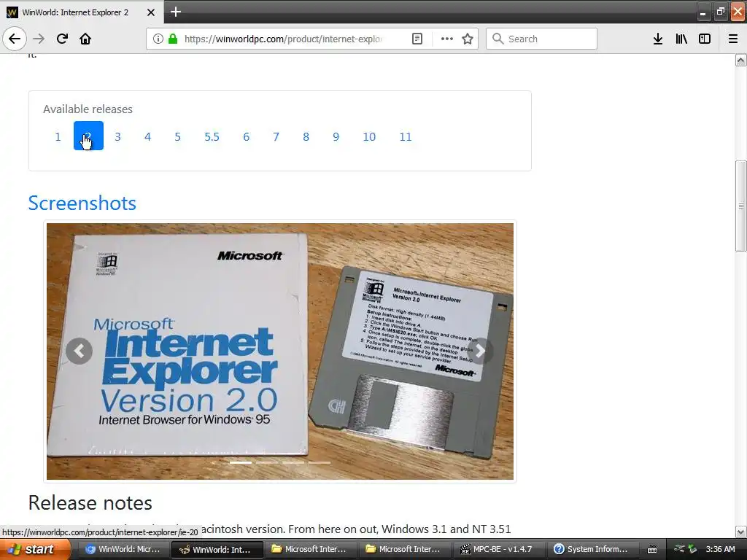
Task: Open the Firefox hamburger menu
Action: tap(732, 39)
